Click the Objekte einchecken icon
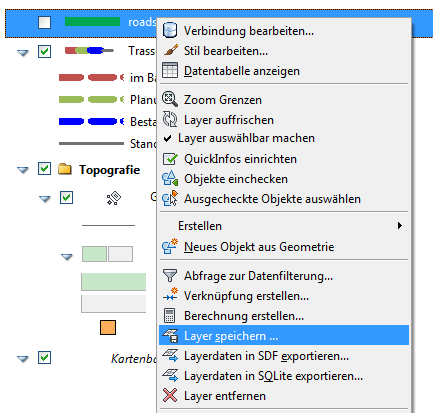 coord(170,179)
